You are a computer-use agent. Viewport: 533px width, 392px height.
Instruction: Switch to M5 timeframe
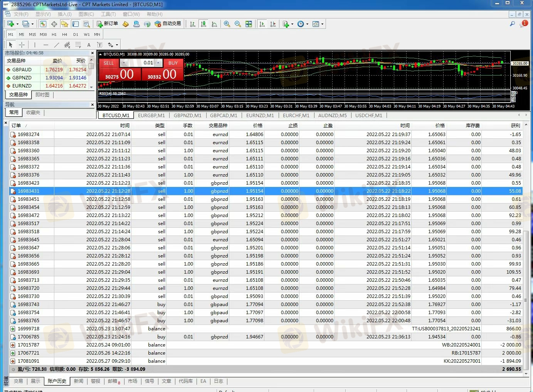22,34
